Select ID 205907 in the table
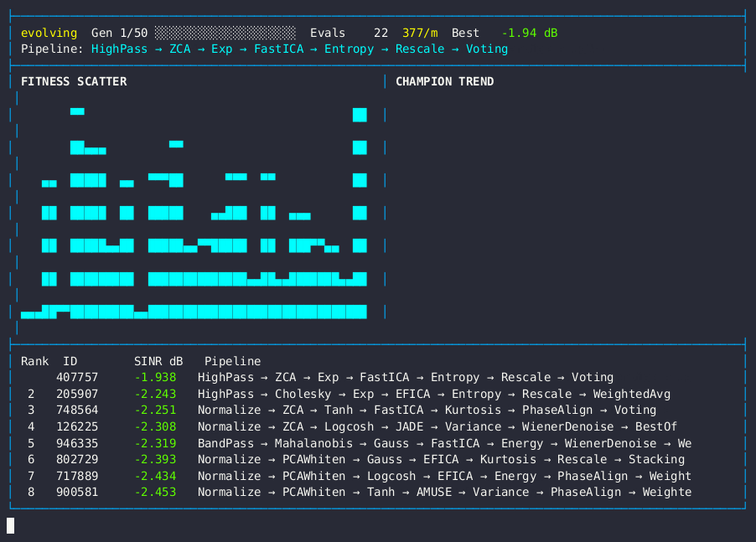Screen dimensions: 756x542 click(x=77, y=394)
